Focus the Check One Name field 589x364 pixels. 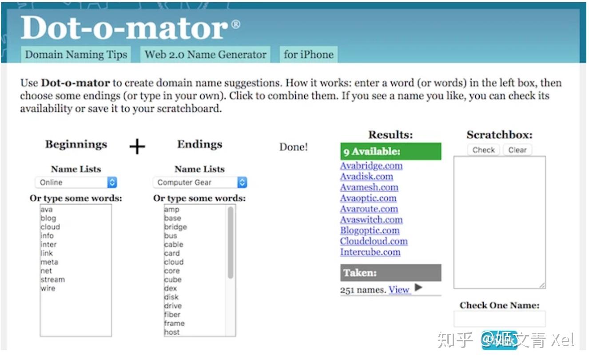(x=500, y=319)
